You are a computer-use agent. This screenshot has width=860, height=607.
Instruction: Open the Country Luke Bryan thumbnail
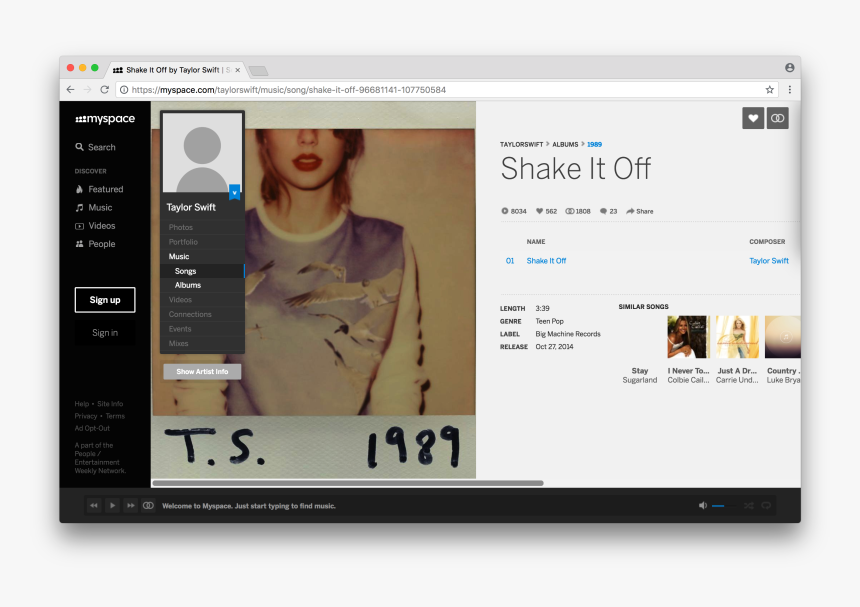pos(783,337)
